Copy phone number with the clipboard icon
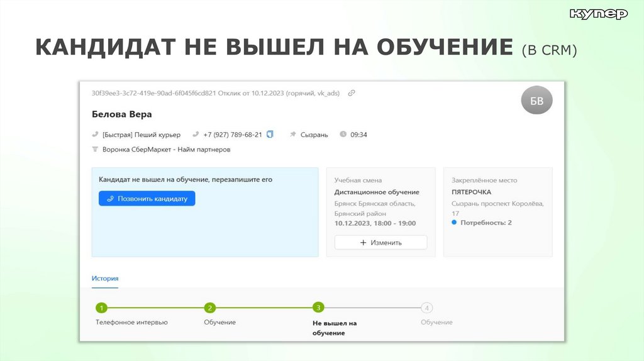This screenshot has width=644, height=361. click(x=270, y=135)
